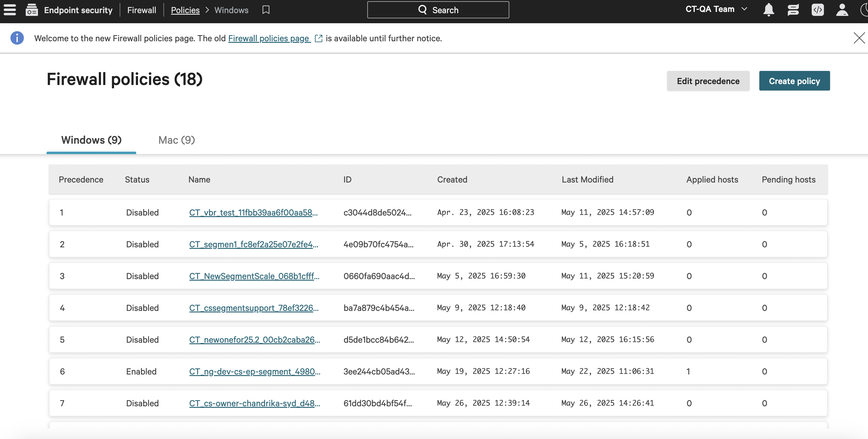Open notifications bell icon
Image resolution: width=868 pixels, height=439 pixels.
[x=769, y=10]
